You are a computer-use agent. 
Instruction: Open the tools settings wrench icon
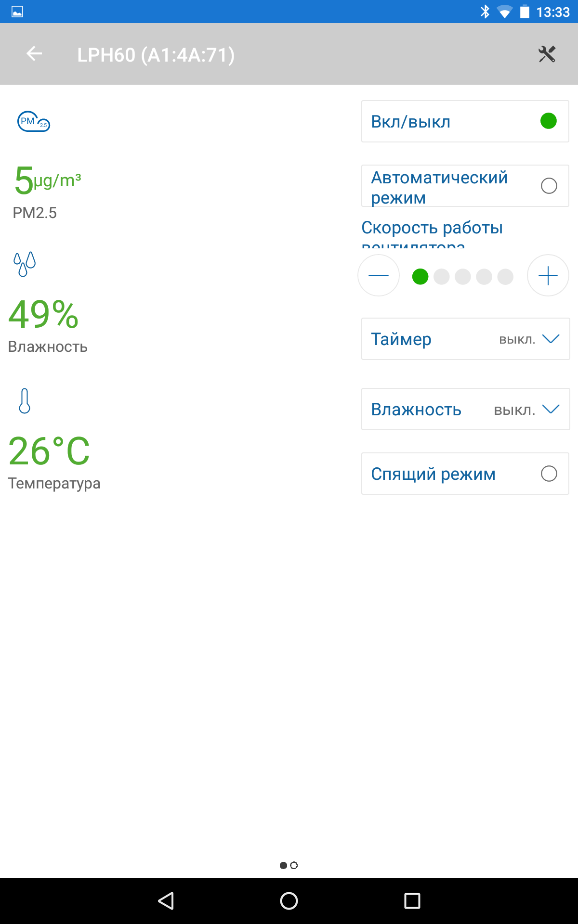coord(547,54)
